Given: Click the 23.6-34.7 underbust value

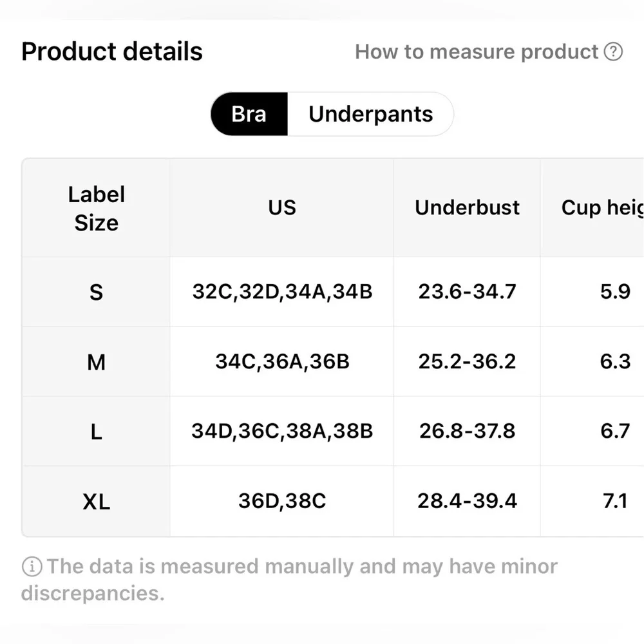Looking at the screenshot, I should [x=467, y=292].
